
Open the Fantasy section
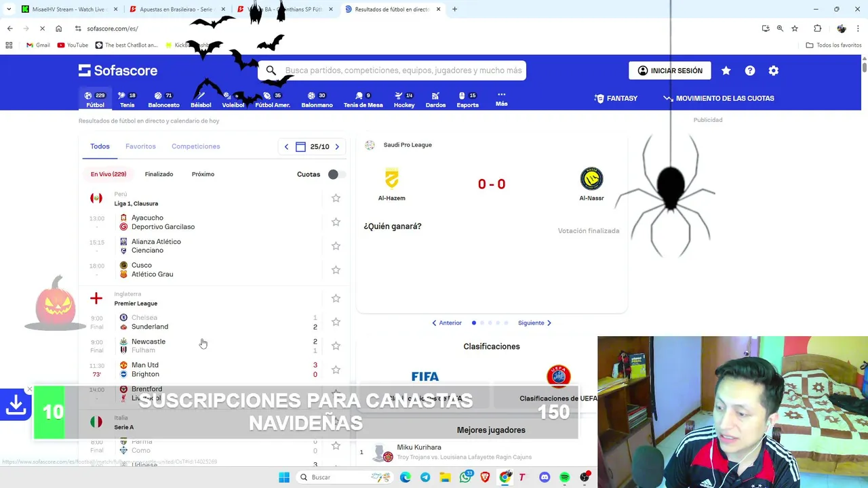point(616,98)
